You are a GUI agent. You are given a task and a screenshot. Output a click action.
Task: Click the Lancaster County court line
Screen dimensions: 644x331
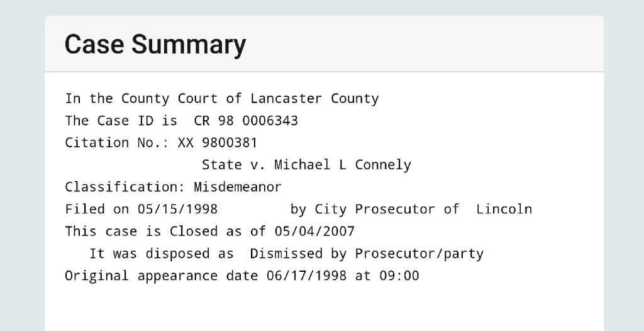221,99
